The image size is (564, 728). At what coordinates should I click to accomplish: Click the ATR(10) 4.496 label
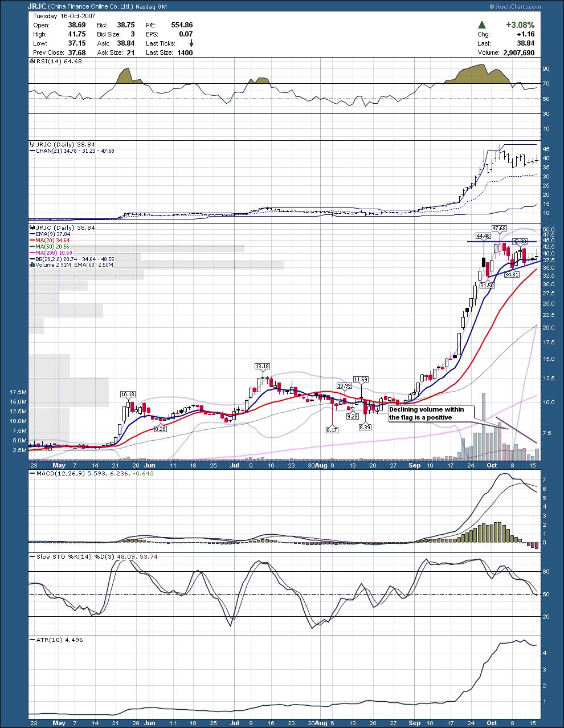(59, 640)
